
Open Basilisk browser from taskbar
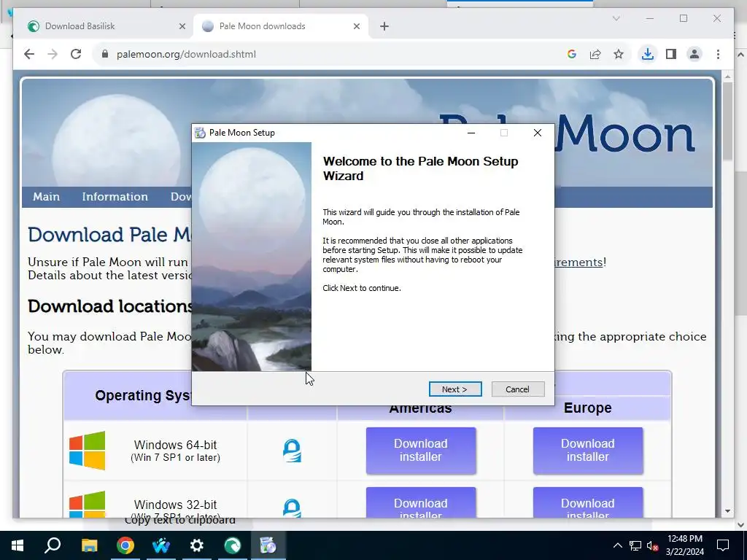pos(233,545)
